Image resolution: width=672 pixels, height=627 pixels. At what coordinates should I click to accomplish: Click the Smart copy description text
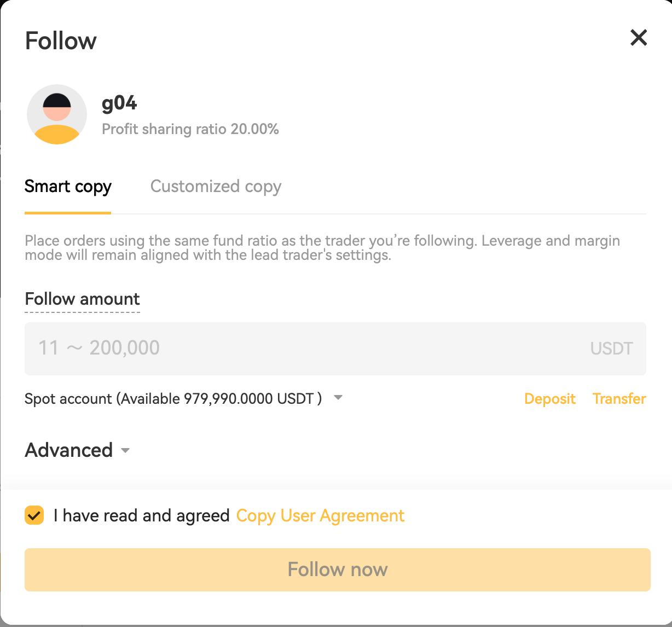(x=322, y=248)
